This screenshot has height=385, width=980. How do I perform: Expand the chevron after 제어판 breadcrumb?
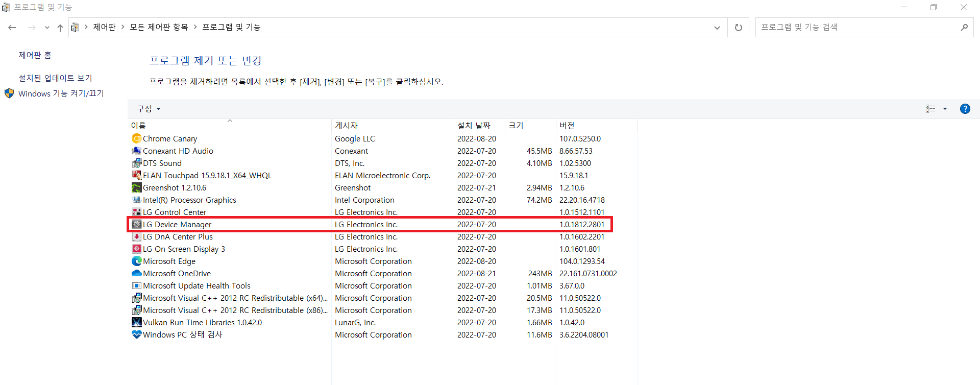click(x=123, y=27)
